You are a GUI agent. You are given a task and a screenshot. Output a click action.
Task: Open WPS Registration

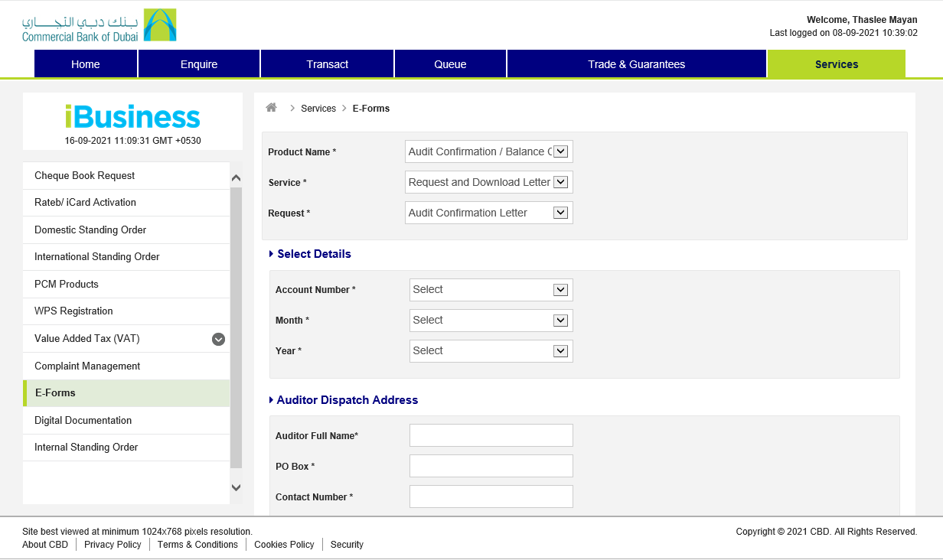pyautogui.click(x=126, y=311)
